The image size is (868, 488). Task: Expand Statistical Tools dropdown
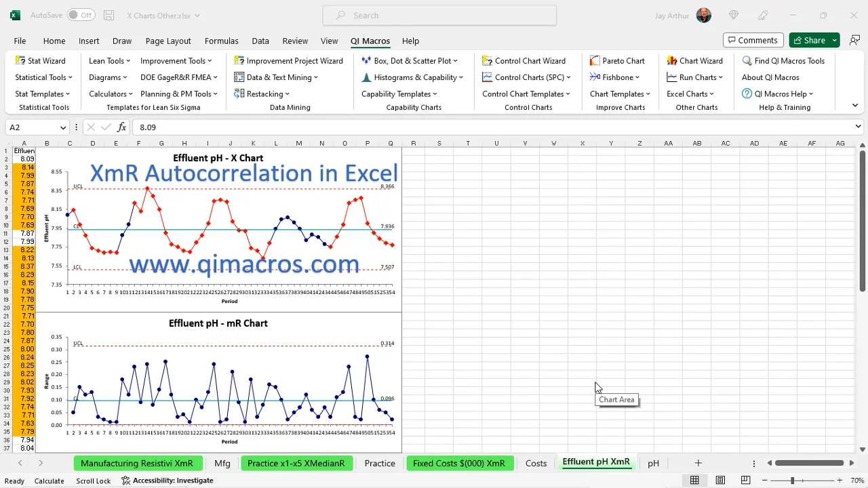43,77
